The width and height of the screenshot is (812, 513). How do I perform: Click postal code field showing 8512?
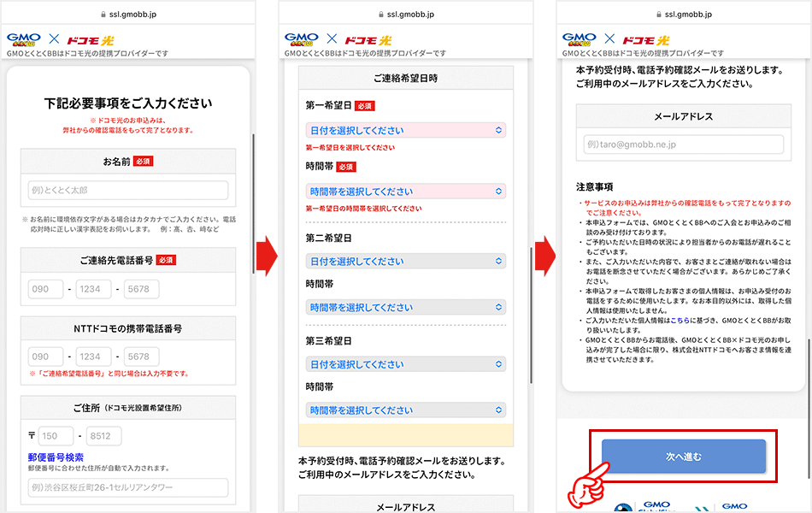coord(104,436)
